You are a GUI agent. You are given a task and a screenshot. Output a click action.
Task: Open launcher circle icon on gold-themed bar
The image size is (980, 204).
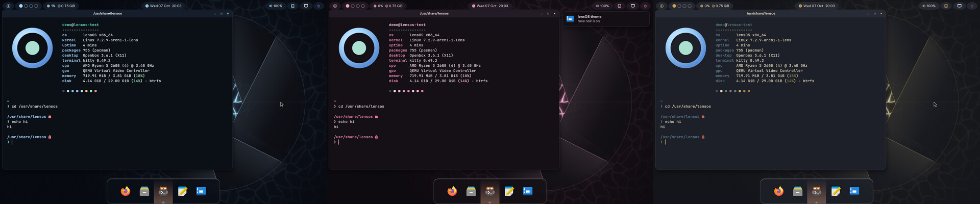[661, 6]
